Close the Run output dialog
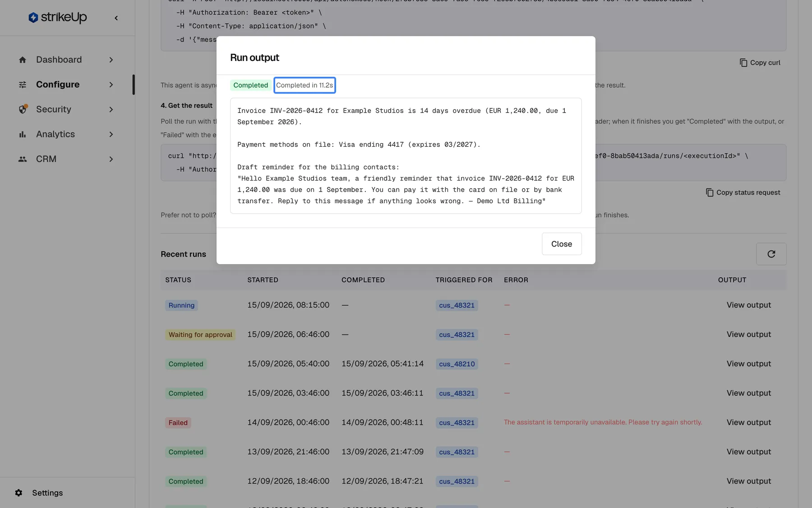 [x=561, y=244]
